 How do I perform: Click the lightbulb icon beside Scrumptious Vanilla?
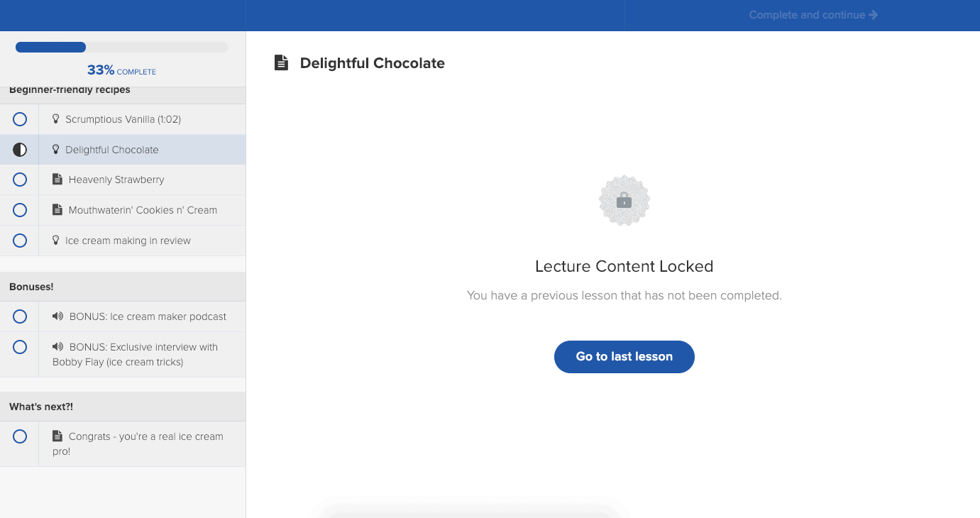(56, 119)
